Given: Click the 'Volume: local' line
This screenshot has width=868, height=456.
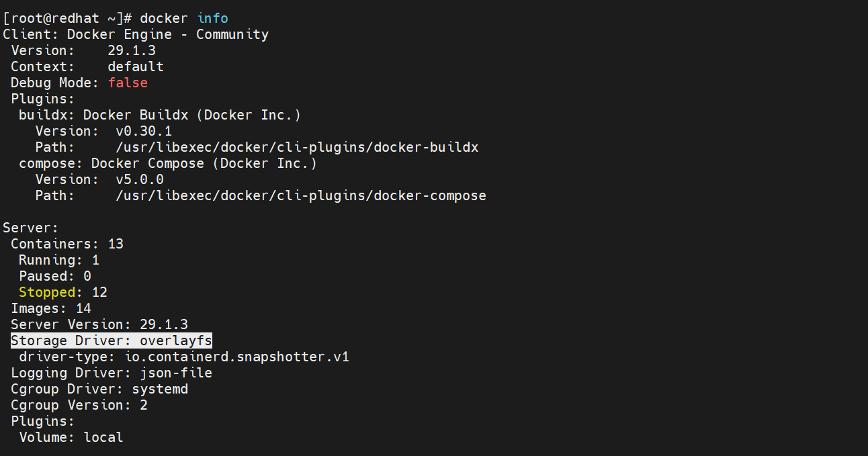Looking at the screenshot, I should [x=71, y=437].
